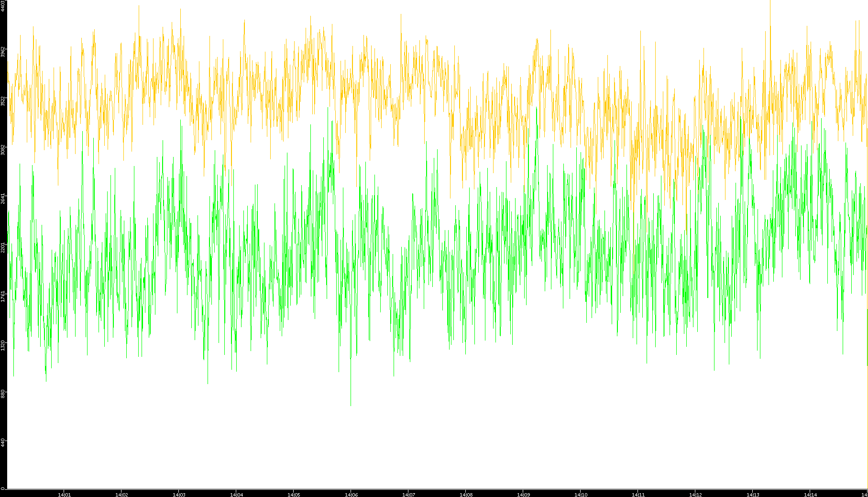868x497 pixels.
Task: Select the 880 y-axis label
Action: [x=3, y=394]
